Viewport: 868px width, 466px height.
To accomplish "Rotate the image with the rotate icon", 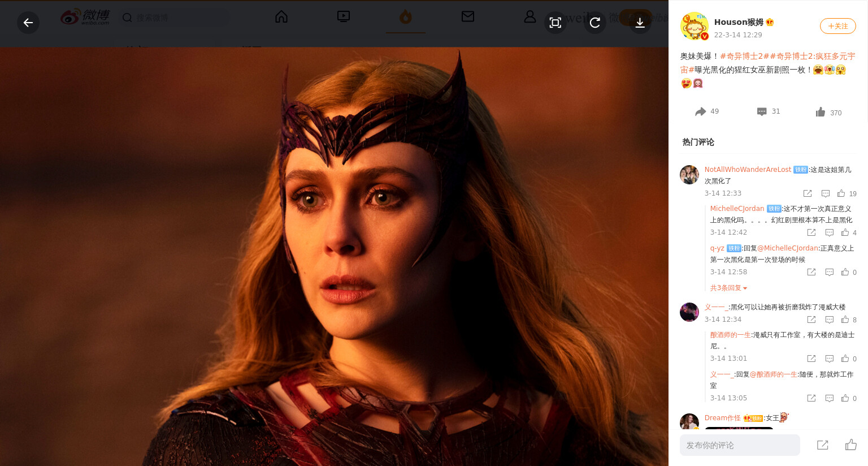I will [x=595, y=23].
